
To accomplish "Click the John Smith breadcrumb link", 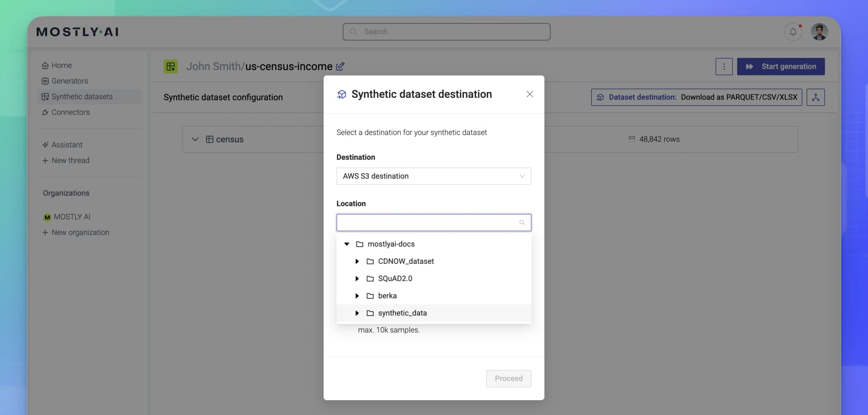I will [213, 67].
